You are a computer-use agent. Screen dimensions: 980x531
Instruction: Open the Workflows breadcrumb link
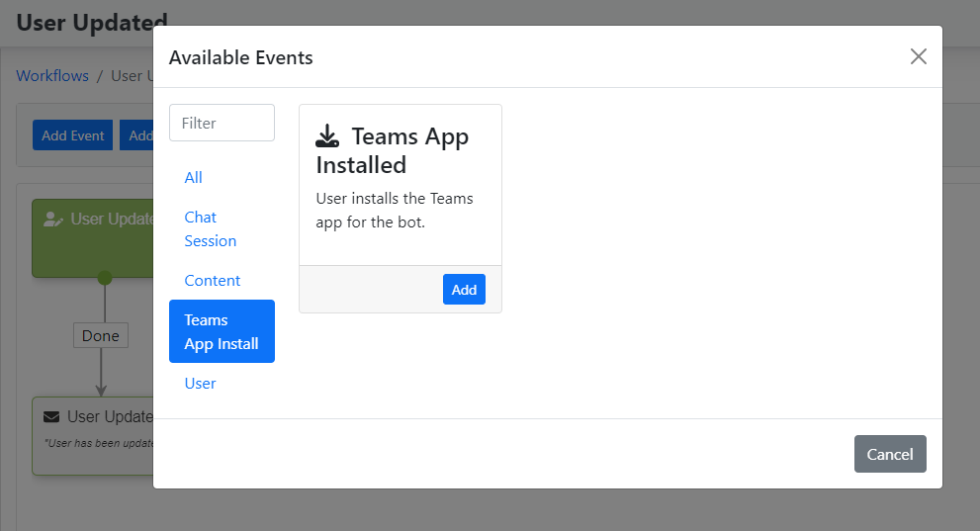click(52, 75)
